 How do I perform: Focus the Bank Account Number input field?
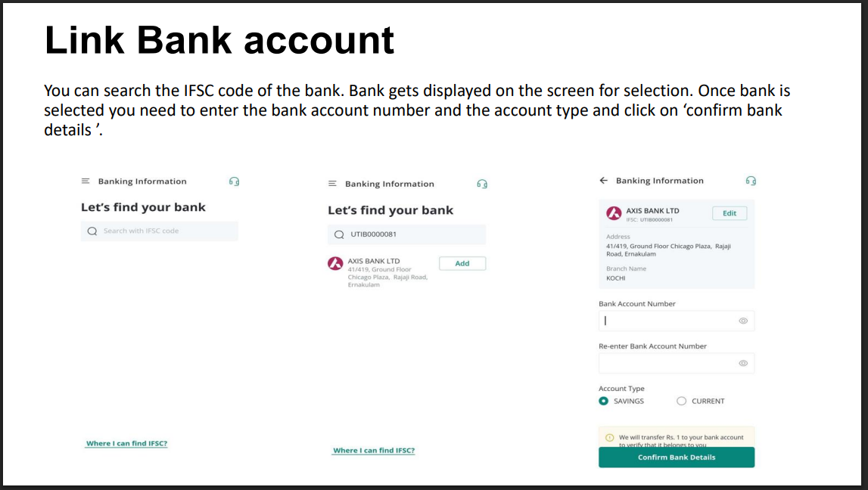click(666, 321)
